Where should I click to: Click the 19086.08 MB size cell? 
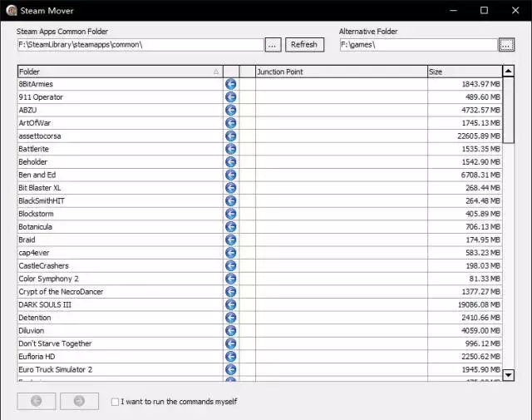(x=465, y=304)
